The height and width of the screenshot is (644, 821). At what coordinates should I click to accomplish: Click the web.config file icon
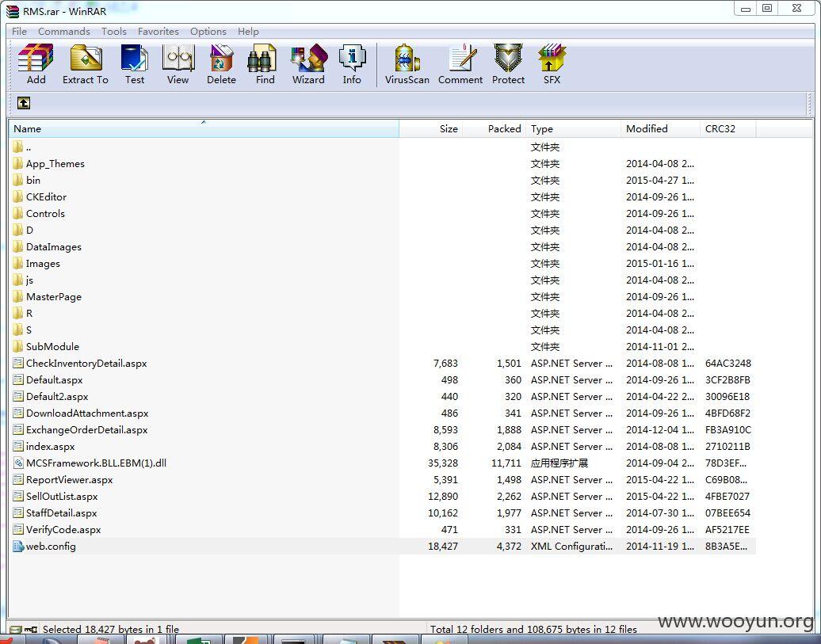coord(18,546)
